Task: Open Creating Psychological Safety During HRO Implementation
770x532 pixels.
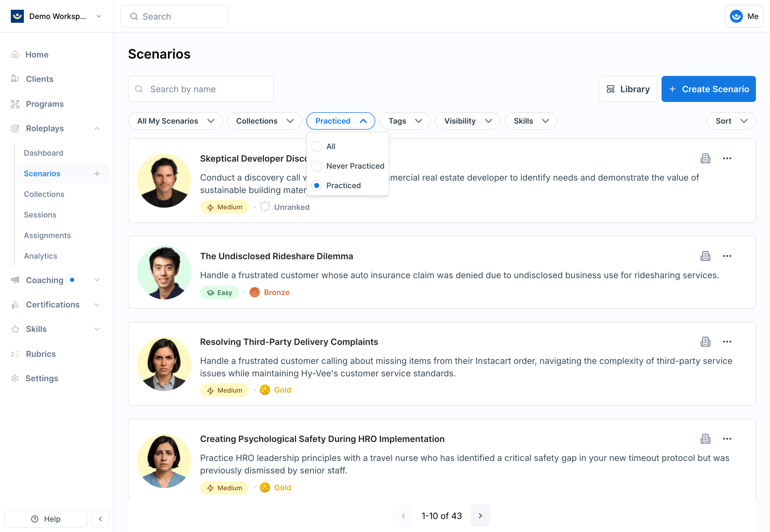Action: tap(322, 439)
